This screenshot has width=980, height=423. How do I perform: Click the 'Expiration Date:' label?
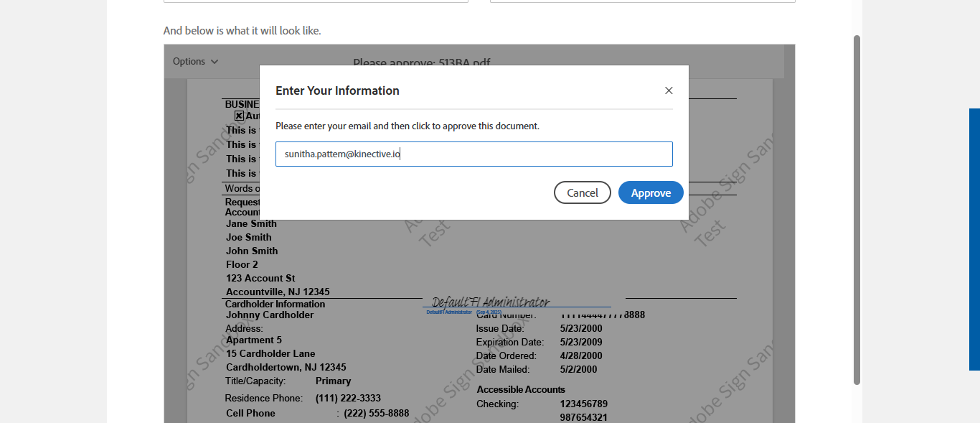(510, 342)
